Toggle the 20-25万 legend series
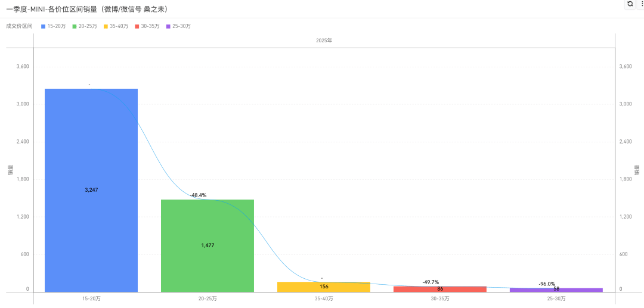Viewport: 644px width, 308px height. click(85, 26)
